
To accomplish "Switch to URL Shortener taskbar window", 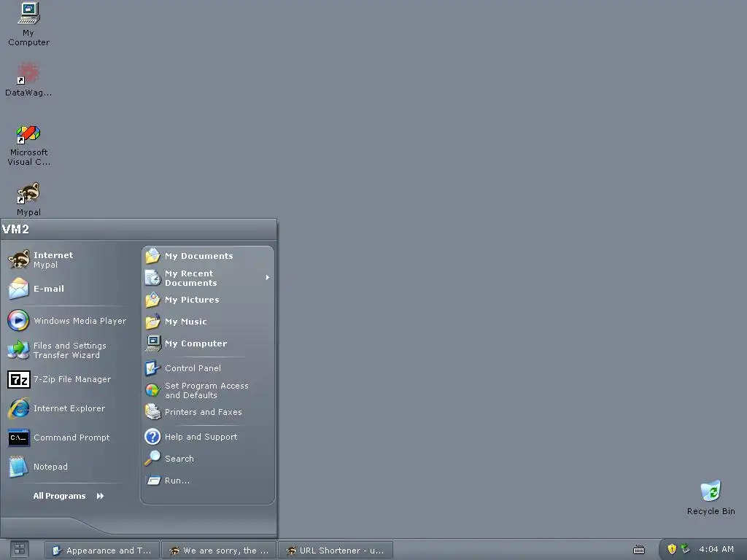I will [336, 550].
